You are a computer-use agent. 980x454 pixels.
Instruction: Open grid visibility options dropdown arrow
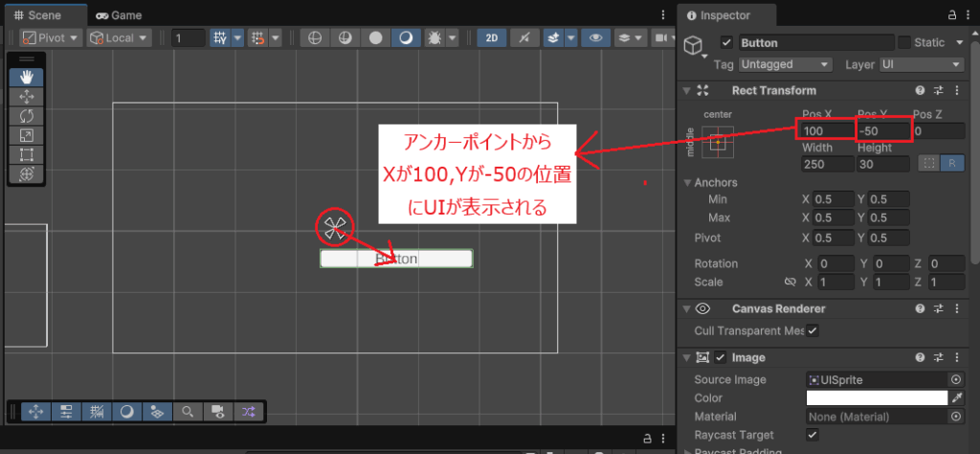(x=237, y=38)
